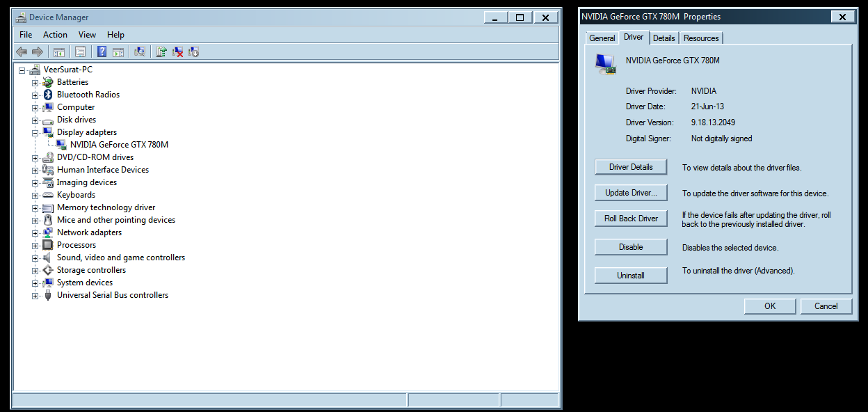Viewport: 868px width, 412px height.
Task: Expand the Keyboards node
Action: pos(35,196)
